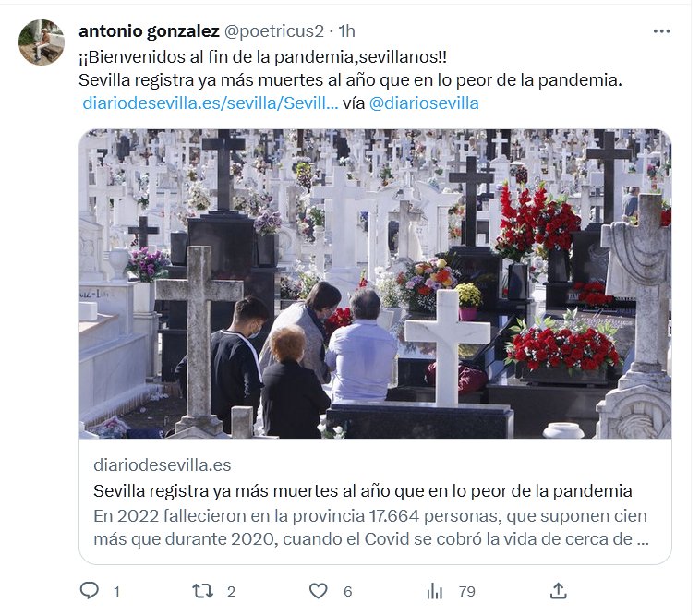Click the diariodesevilla.es card domain label
Screen dimensions: 700x615
point(162,465)
